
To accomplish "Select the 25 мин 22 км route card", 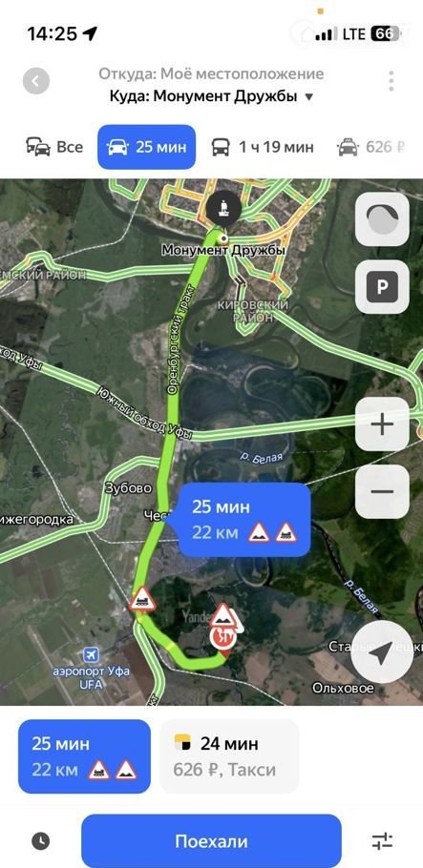I will (x=84, y=756).
